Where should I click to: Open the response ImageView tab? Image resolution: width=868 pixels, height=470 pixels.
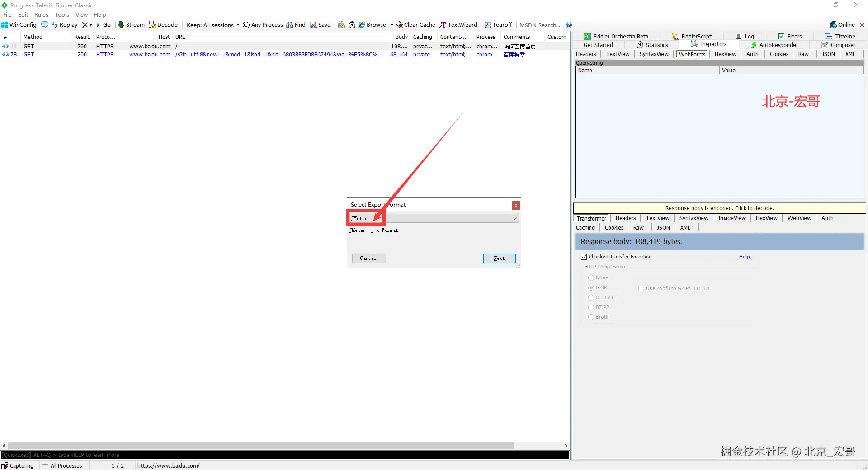[732, 218]
